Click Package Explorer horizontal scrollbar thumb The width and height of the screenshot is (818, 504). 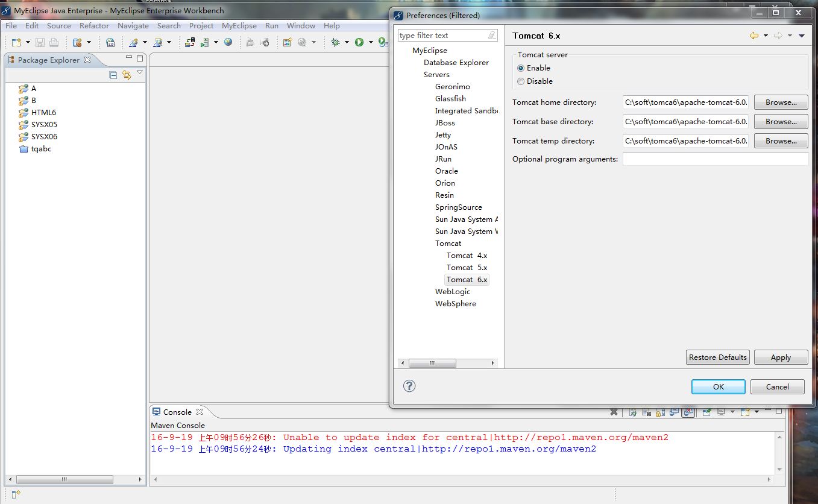64,480
